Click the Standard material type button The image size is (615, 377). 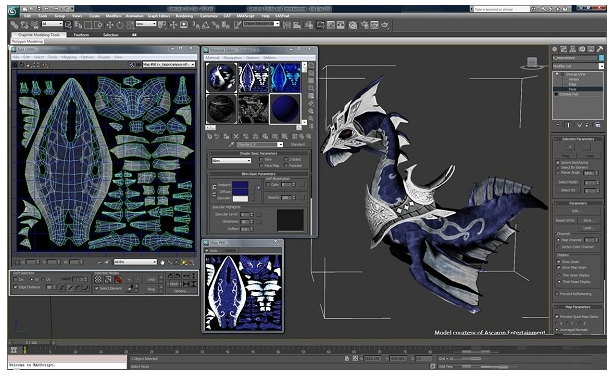(x=298, y=144)
